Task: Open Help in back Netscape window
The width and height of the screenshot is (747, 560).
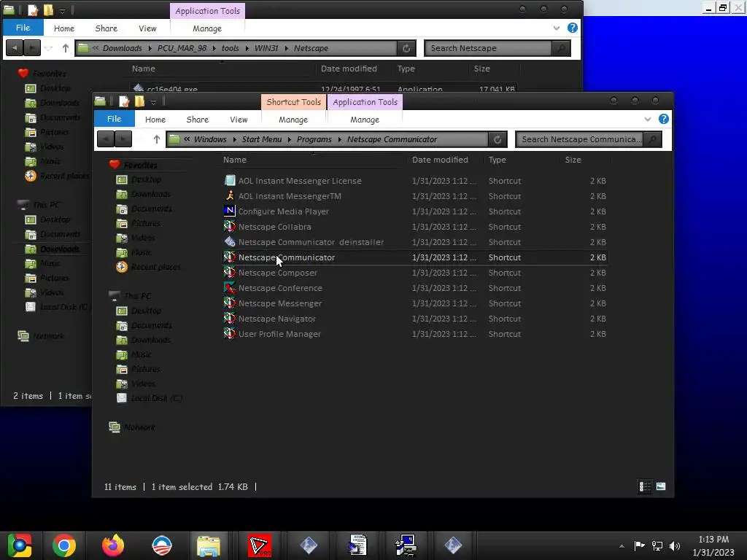Action: click(572, 28)
